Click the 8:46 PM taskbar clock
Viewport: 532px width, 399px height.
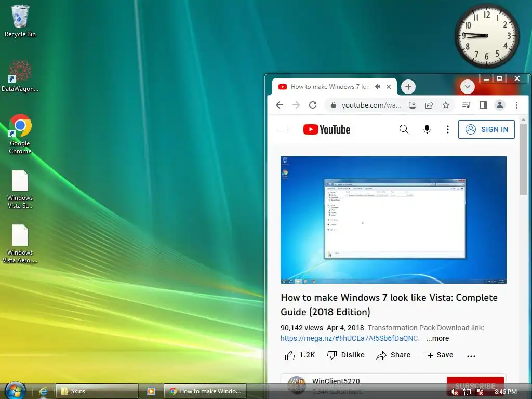click(506, 392)
